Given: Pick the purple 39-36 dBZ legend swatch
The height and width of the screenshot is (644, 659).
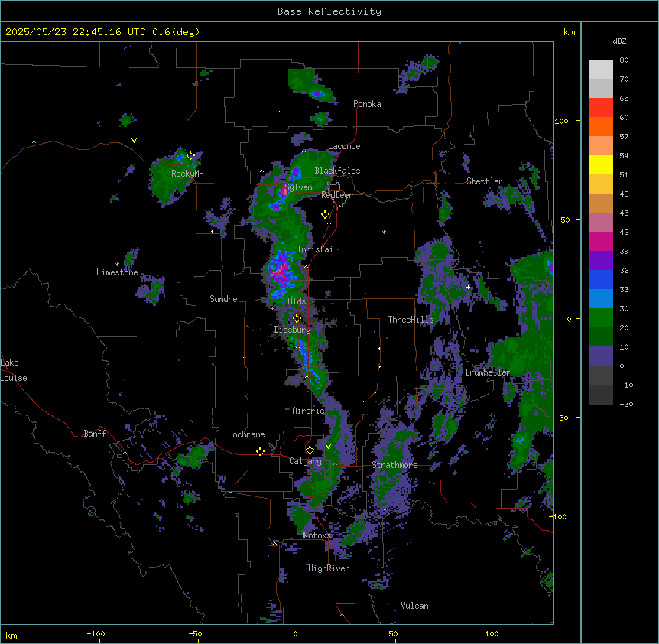Looking at the screenshot, I should click(601, 261).
